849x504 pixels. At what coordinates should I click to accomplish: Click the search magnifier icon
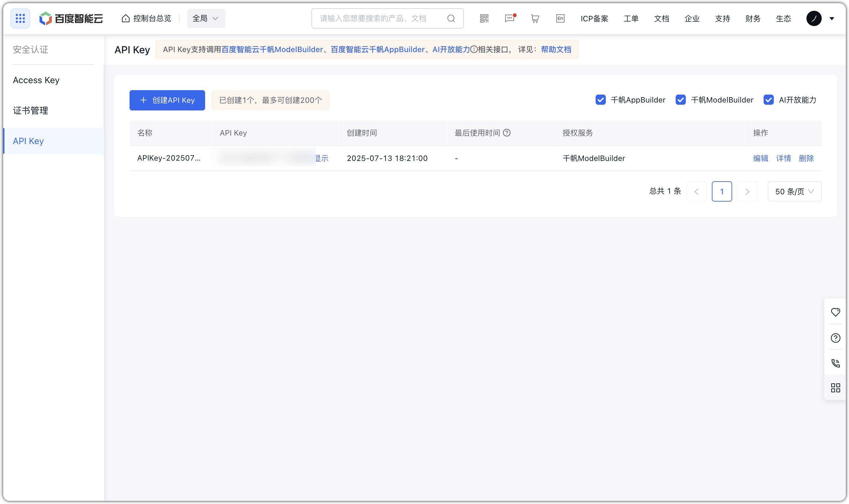coord(451,18)
